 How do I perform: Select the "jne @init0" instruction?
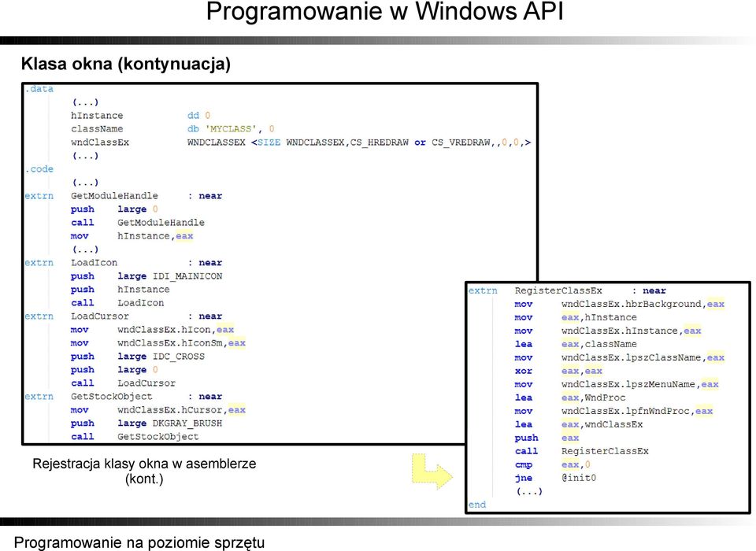(x=555, y=479)
